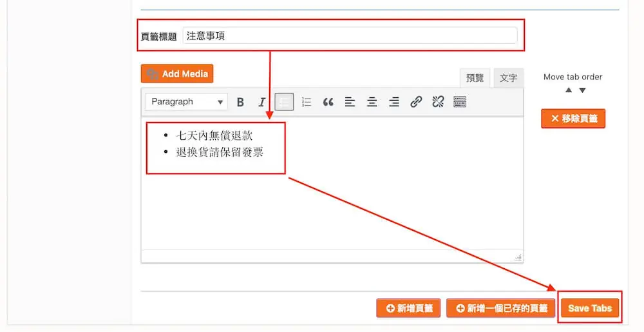Switch to the 文字 editor tab
644x332 pixels.
[509, 78]
